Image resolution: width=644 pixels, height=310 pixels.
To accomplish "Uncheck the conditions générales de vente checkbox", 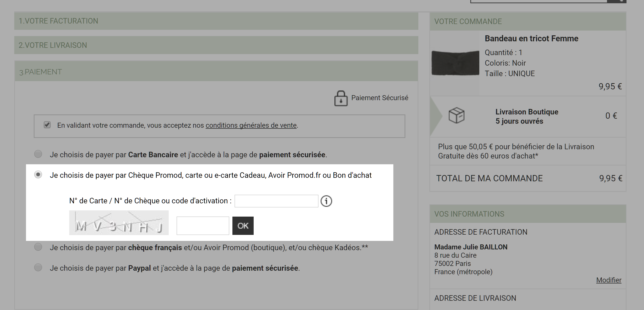I will [x=47, y=125].
